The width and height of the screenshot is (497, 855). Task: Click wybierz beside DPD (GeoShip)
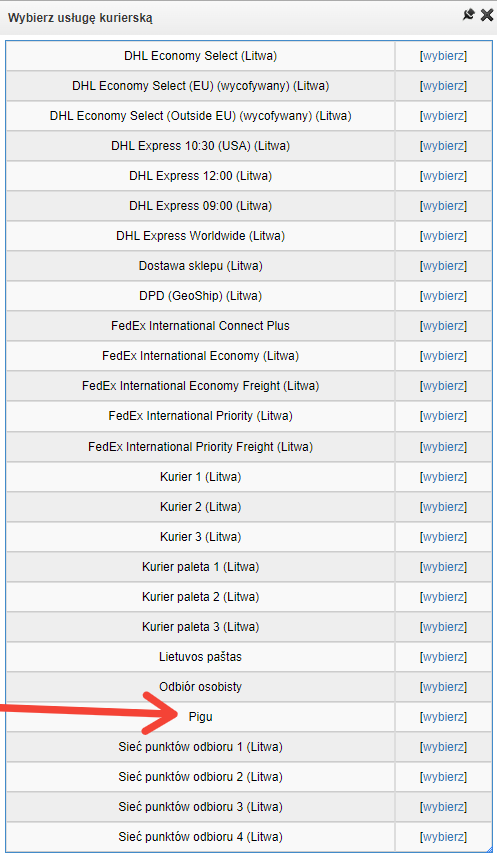click(x=444, y=296)
